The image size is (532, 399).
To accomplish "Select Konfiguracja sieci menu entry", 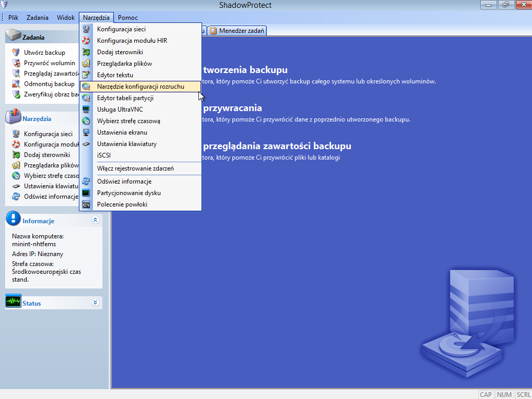I will [x=140, y=29].
